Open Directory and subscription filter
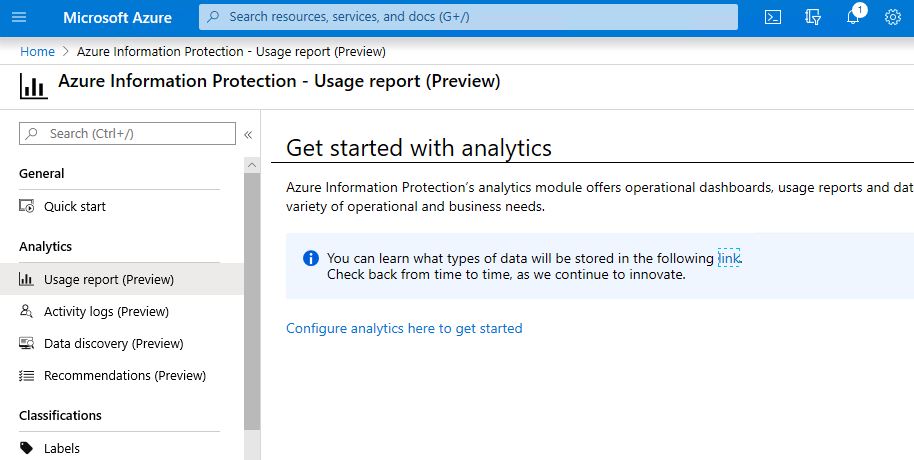914x460 pixels. (813, 17)
